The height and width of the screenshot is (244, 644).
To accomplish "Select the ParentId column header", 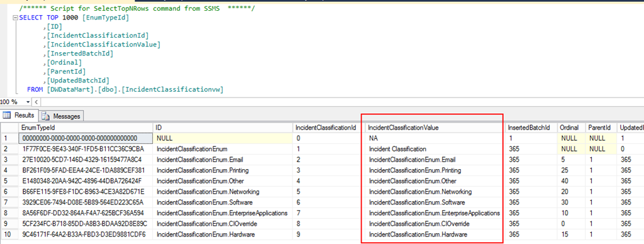I will [601, 128].
